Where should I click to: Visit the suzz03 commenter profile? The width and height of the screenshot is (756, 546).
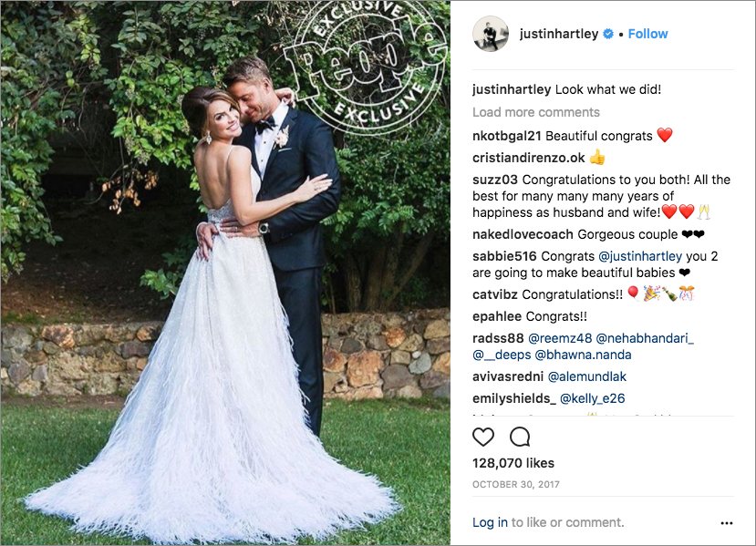tap(494, 180)
